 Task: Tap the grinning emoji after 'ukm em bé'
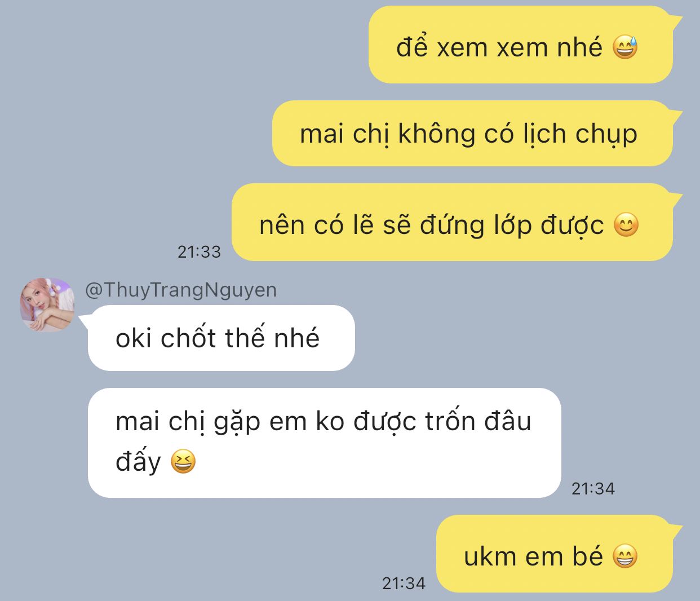point(626,556)
